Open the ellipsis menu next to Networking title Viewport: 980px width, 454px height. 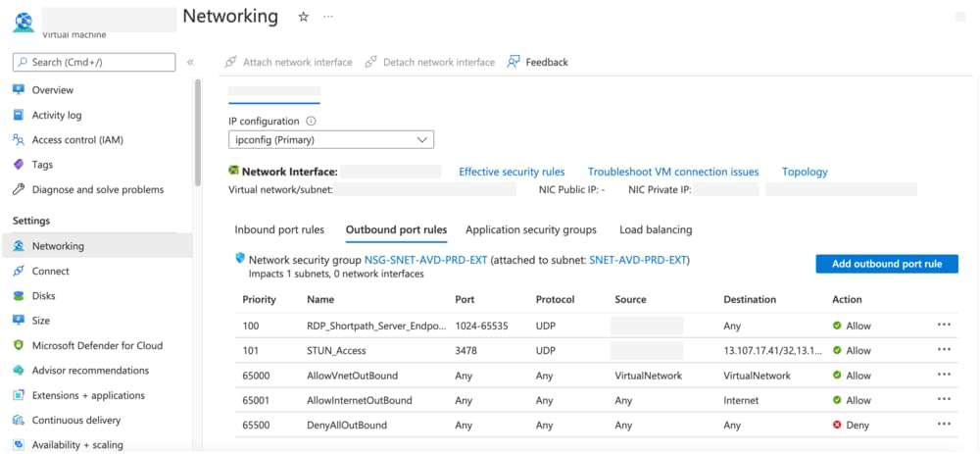coord(328,17)
